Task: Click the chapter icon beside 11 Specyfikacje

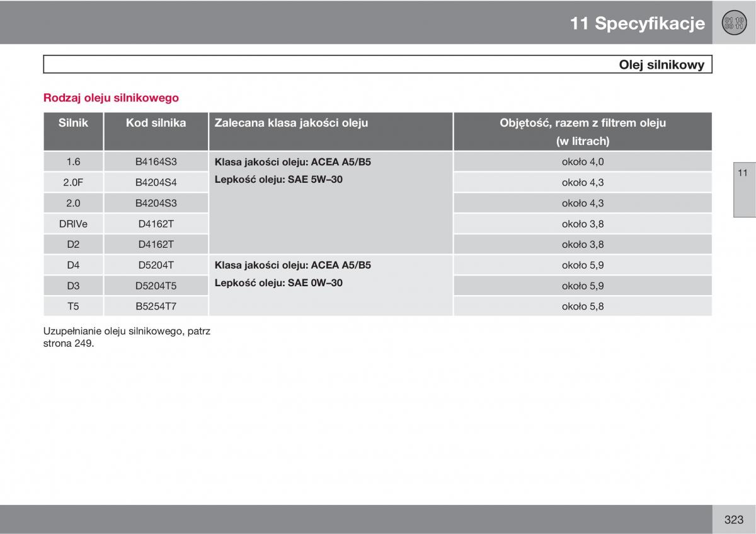Action: [x=733, y=24]
